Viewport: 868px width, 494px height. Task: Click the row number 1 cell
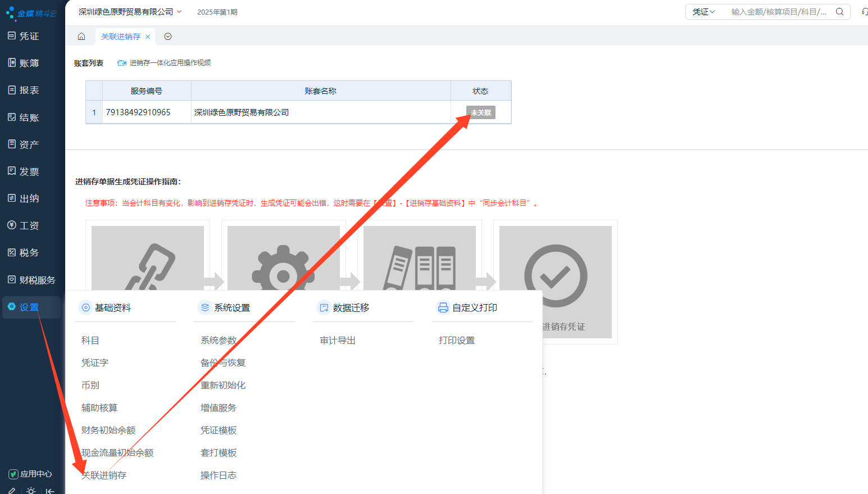pos(94,112)
